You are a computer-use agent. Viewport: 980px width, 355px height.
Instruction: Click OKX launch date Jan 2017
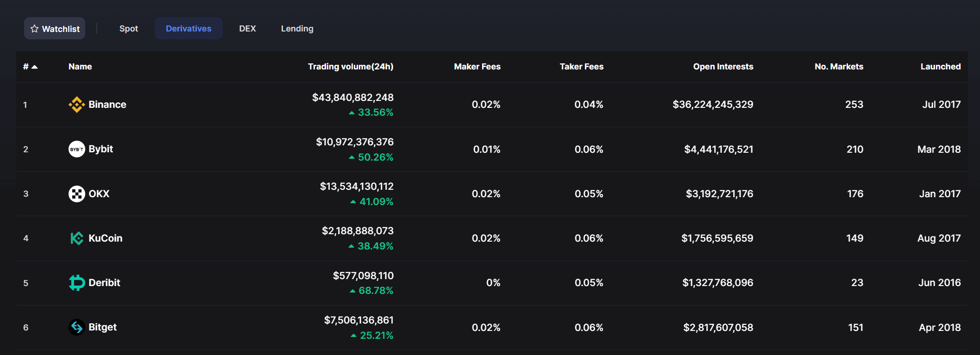[940, 194]
